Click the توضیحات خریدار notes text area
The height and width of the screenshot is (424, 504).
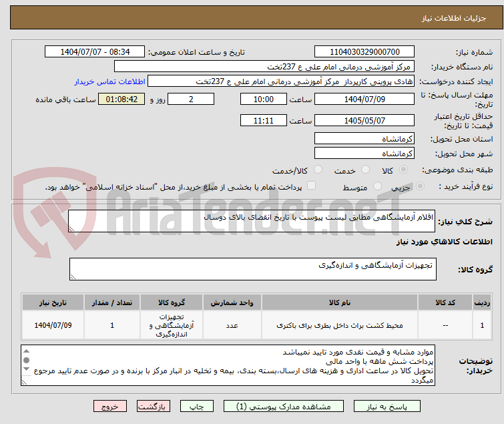(x=228, y=365)
